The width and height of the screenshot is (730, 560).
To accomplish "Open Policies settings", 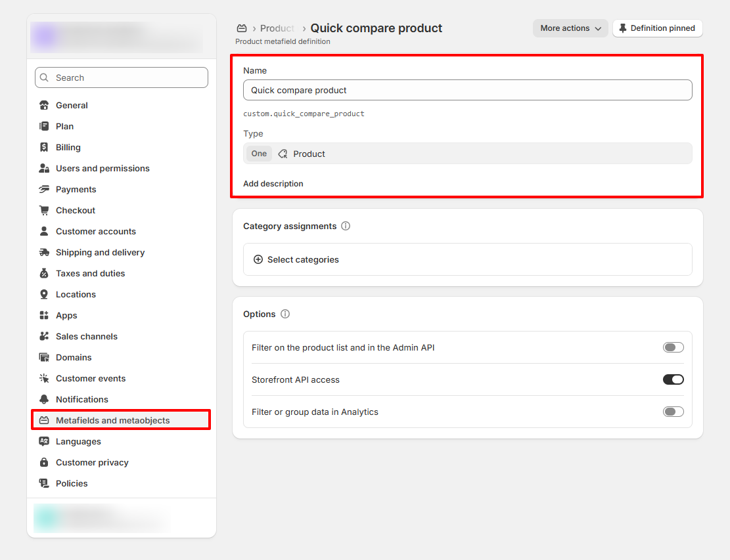I will 121,483.
